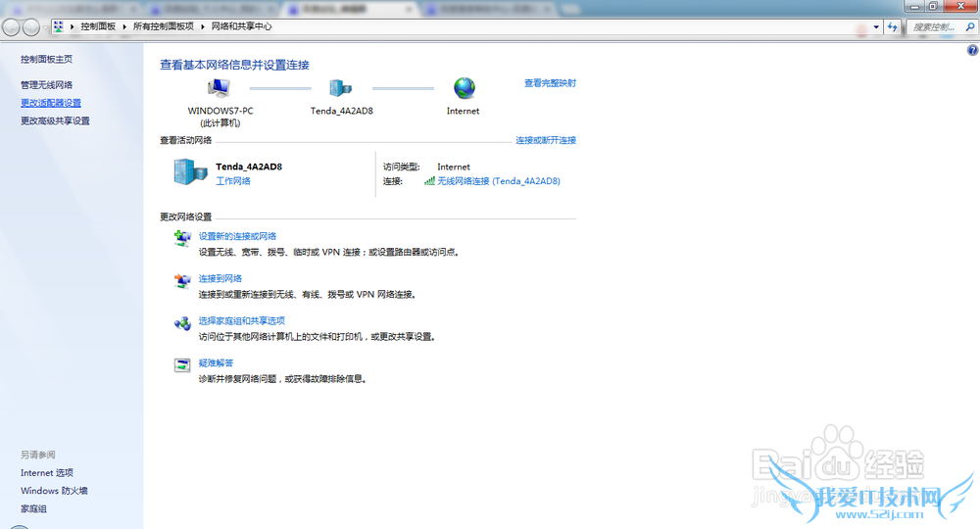Click the WINDOWS7-PC computer icon
Image resolution: width=980 pixels, height=529 pixels.
tap(219, 88)
